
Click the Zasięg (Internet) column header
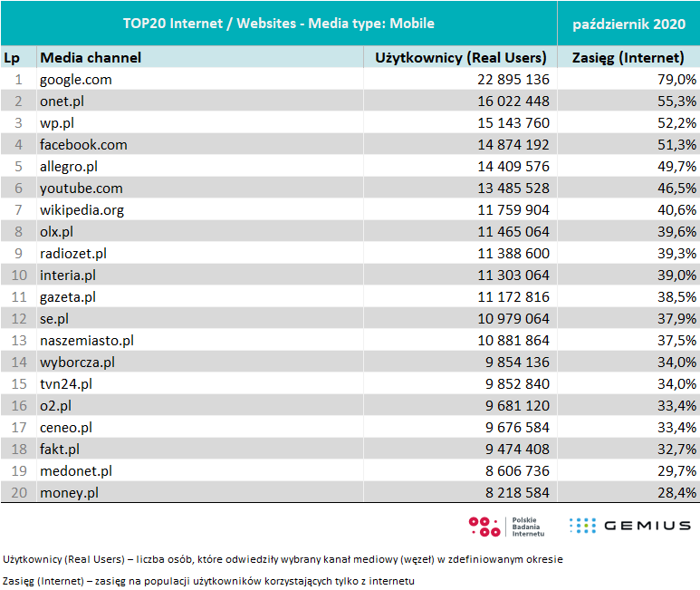(x=628, y=58)
